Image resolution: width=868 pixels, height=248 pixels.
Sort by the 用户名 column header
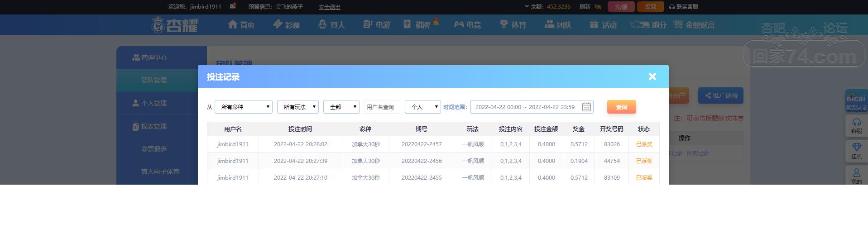pyautogui.click(x=233, y=129)
